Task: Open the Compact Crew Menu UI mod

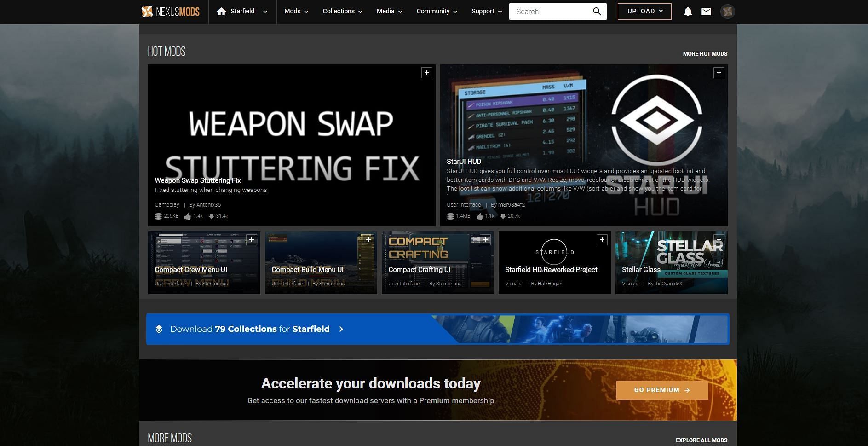Action: pyautogui.click(x=191, y=270)
